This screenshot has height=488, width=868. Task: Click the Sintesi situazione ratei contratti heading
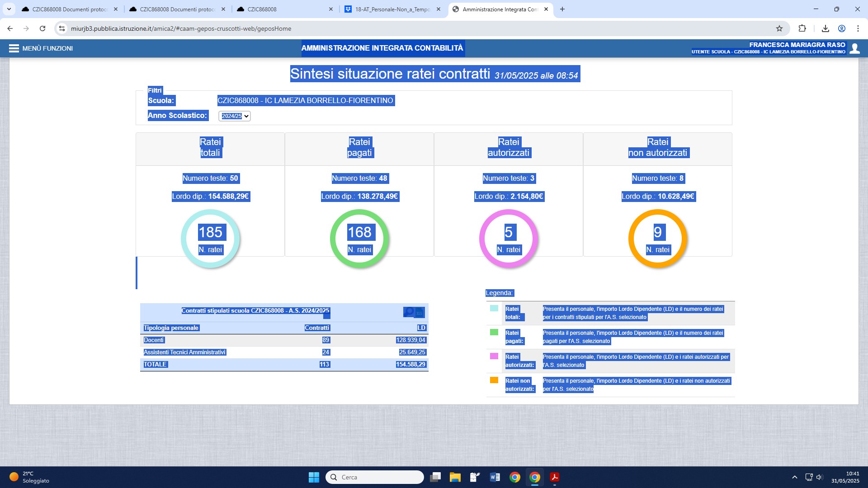(x=390, y=74)
